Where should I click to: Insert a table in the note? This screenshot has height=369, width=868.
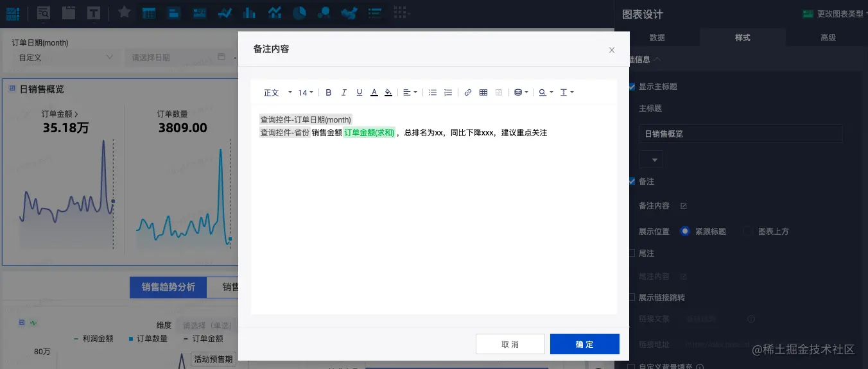point(483,92)
